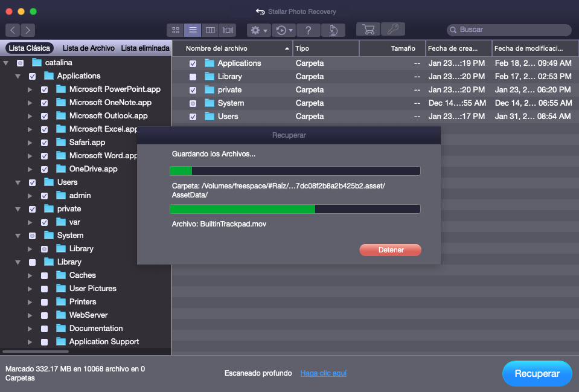The width and height of the screenshot is (579, 392).
Task: Select the Application Support tree item
Action: 104,342
